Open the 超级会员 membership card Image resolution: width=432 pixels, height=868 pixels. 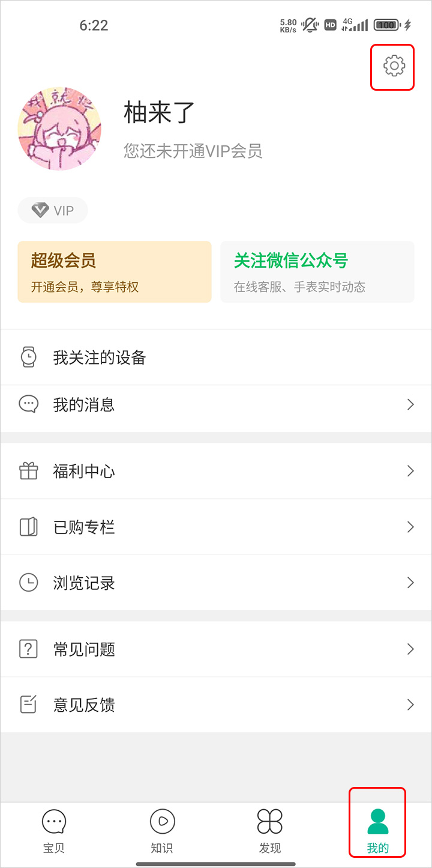[115, 272]
